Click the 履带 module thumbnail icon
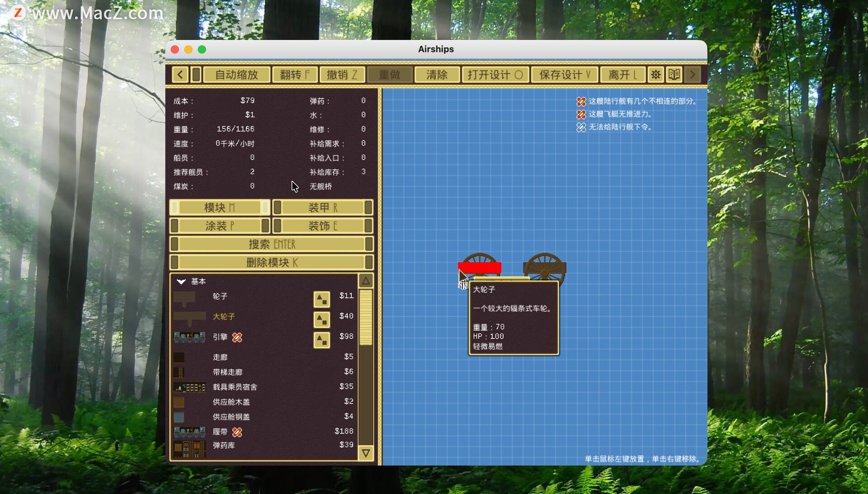The height and width of the screenshot is (494, 868). tap(189, 432)
